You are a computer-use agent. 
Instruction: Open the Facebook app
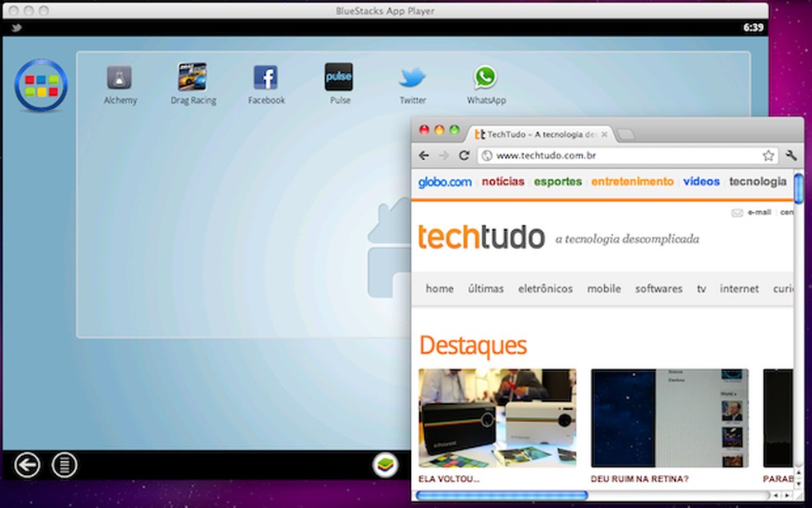point(266,78)
